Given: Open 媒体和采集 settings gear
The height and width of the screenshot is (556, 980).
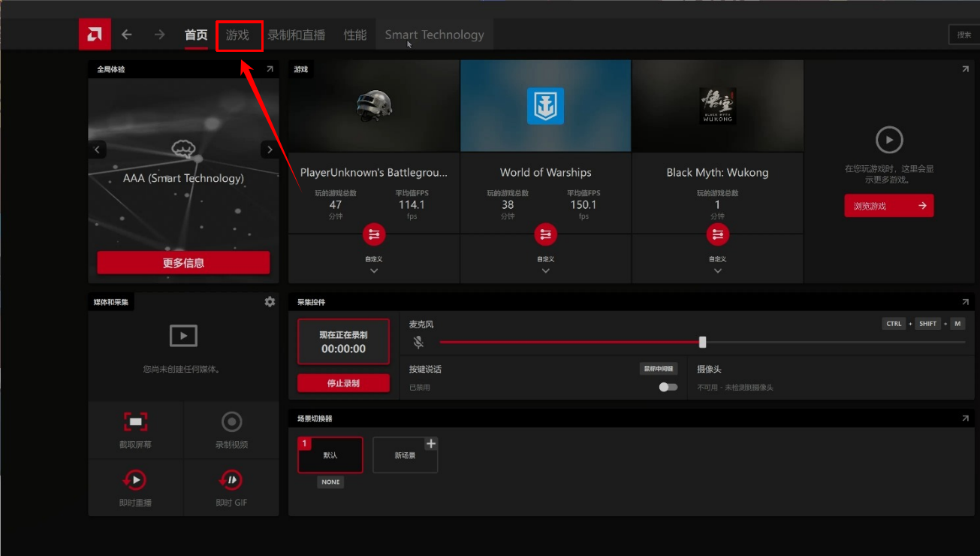Looking at the screenshot, I should click(x=270, y=301).
